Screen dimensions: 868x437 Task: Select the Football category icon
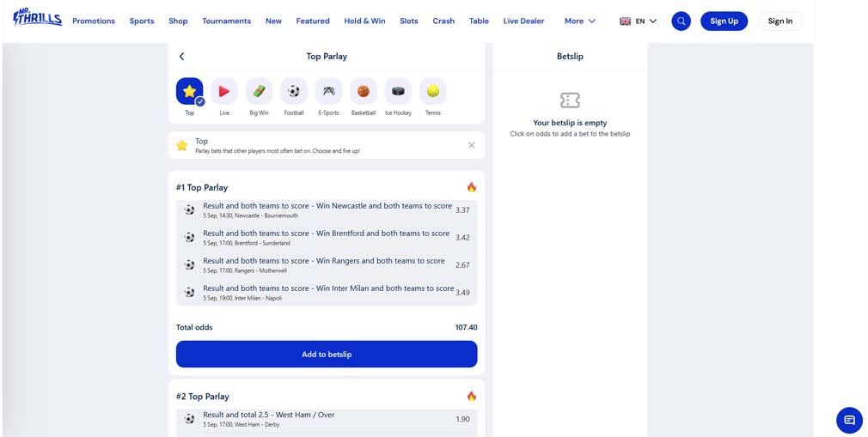point(294,91)
